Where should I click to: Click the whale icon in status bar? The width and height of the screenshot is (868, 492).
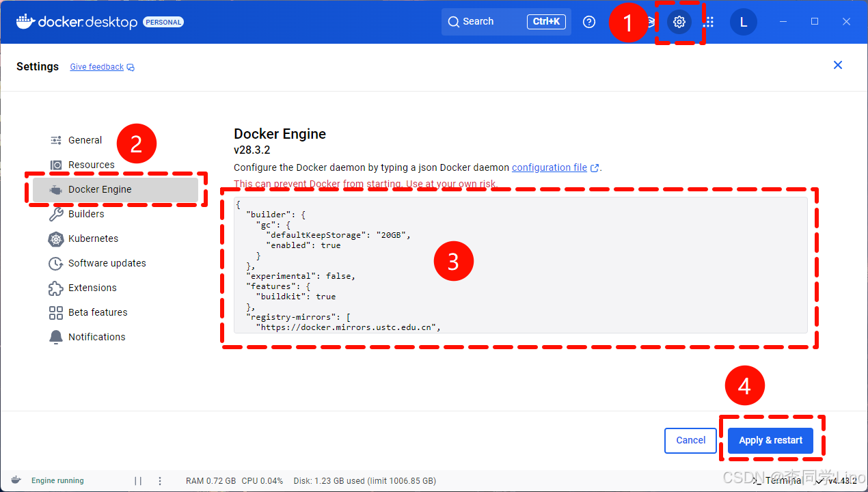pyautogui.click(x=16, y=480)
